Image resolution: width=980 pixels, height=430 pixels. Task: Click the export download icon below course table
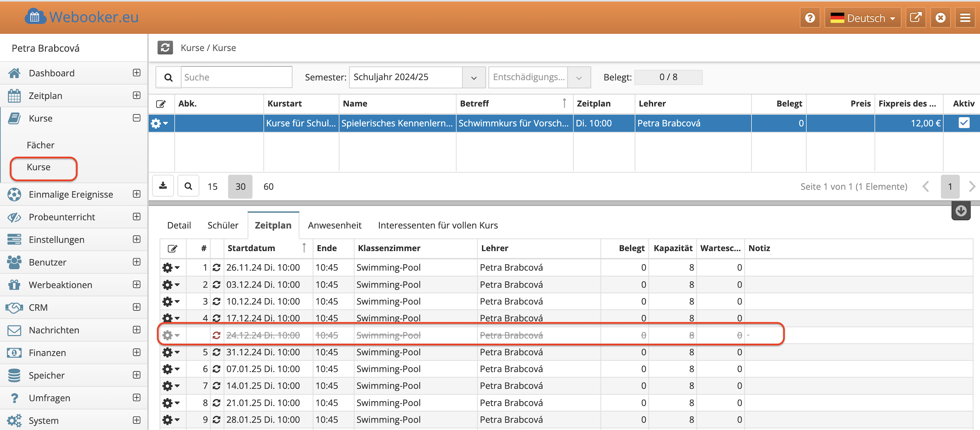[x=163, y=186]
